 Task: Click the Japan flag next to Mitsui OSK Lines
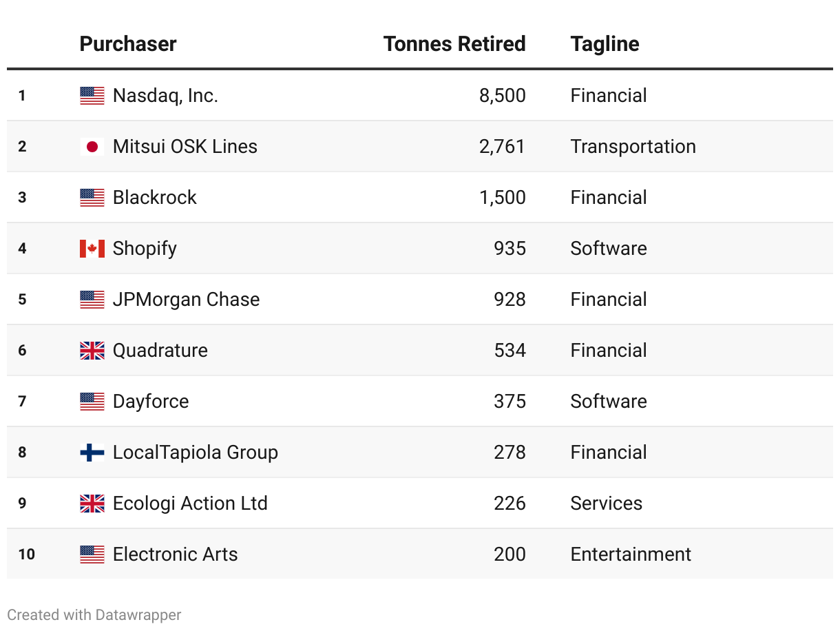pos(92,147)
